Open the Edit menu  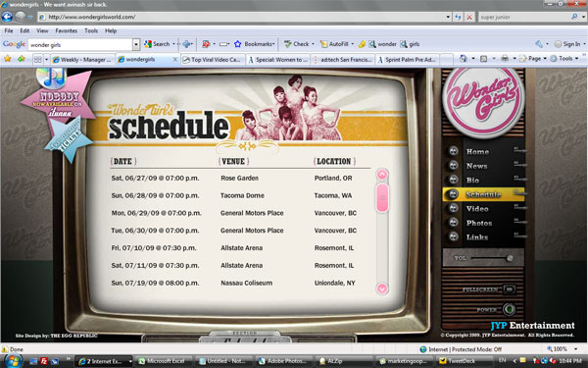(24, 30)
